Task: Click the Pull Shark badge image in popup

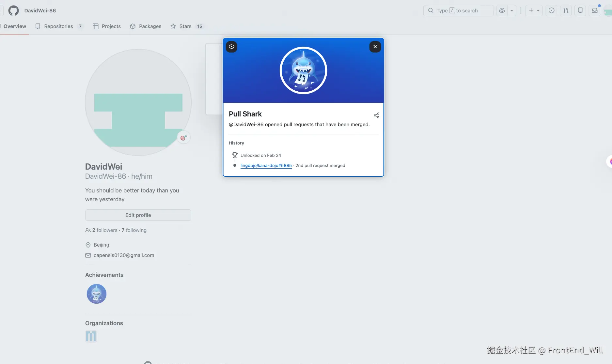Action: click(x=303, y=70)
